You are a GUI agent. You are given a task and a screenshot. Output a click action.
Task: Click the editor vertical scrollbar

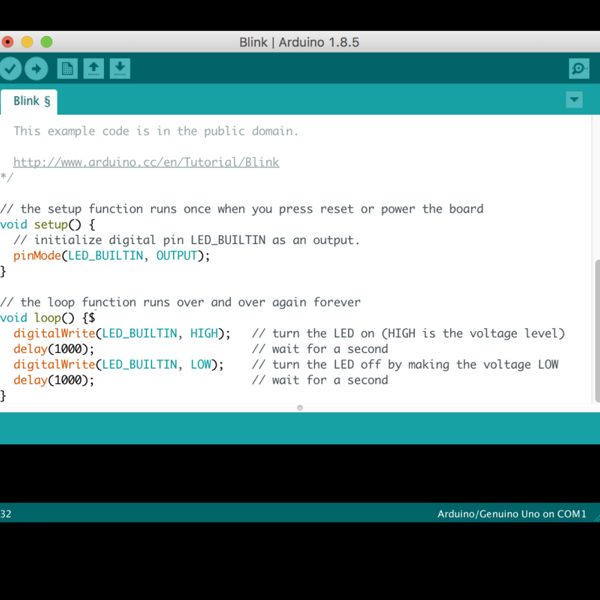click(x=597, y=331)
